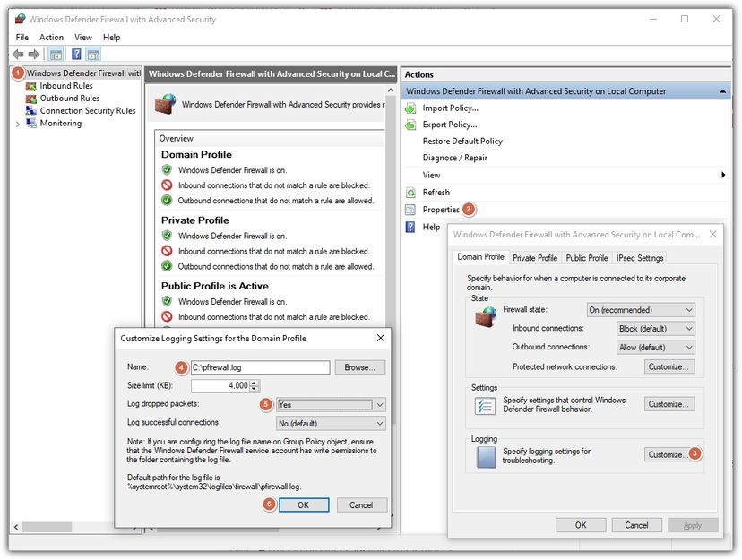Select Connection Security Rules node

(88, 110)
